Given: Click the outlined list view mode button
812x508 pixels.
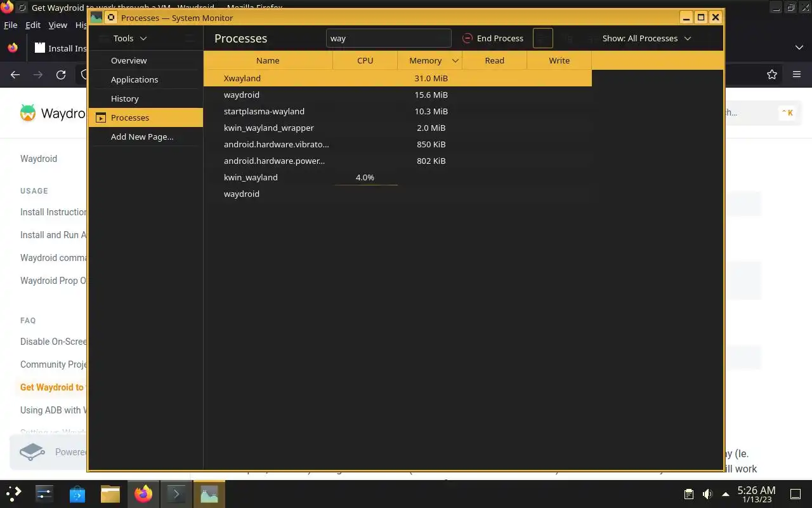Looking at the screenshot, I should [542, 38].
